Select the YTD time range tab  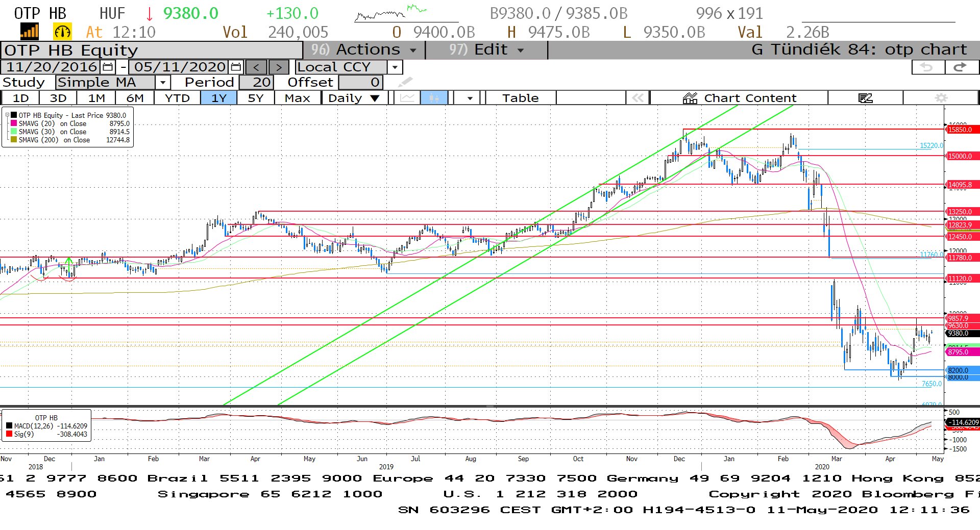click(x=178, y=98)
